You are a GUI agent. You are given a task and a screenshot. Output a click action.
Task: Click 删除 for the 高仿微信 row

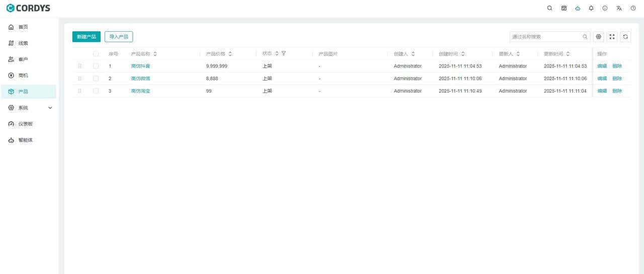(617, 79)
